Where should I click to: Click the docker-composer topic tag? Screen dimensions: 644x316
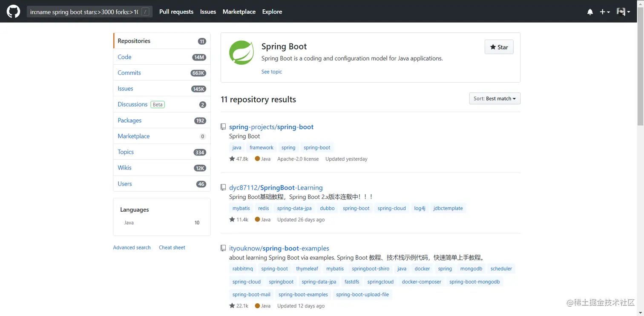click(422, 282)
